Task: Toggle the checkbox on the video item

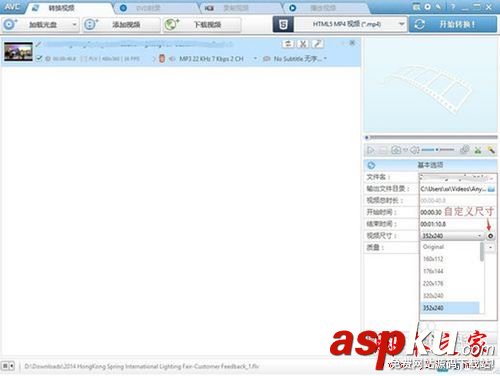Action: (x=39, y=58)
